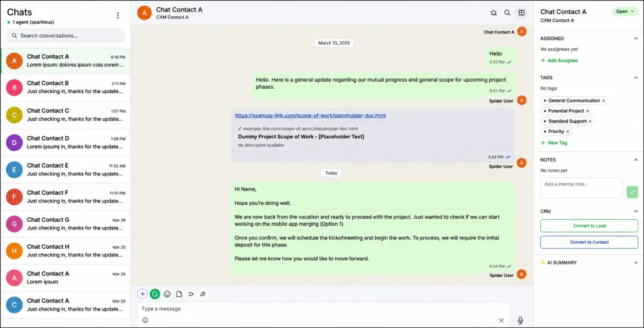The height and width of the screenshot is (328, 644).
Task: Open Chat Contact A conversation from 6:15 PM
Action: 65,61
